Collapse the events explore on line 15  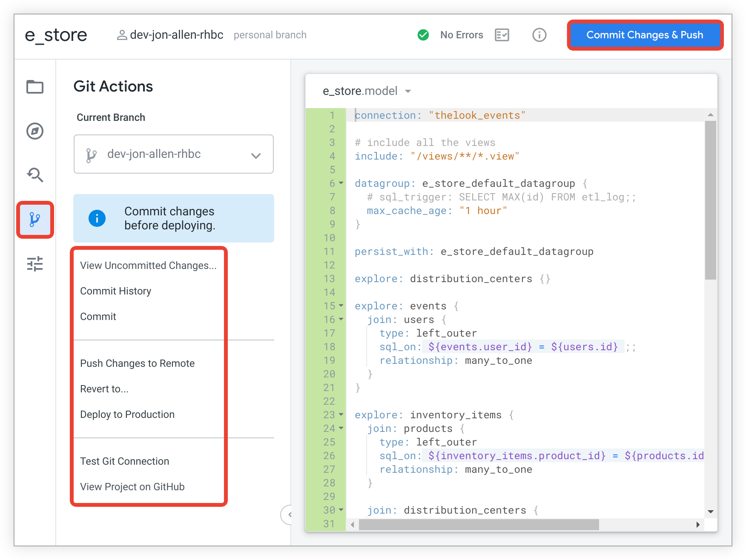(341, 306)
